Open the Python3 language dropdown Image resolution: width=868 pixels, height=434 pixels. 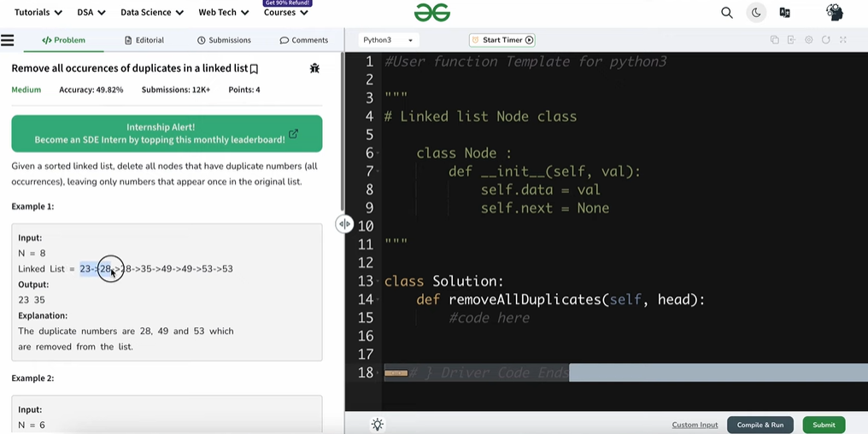pos(388,40)
